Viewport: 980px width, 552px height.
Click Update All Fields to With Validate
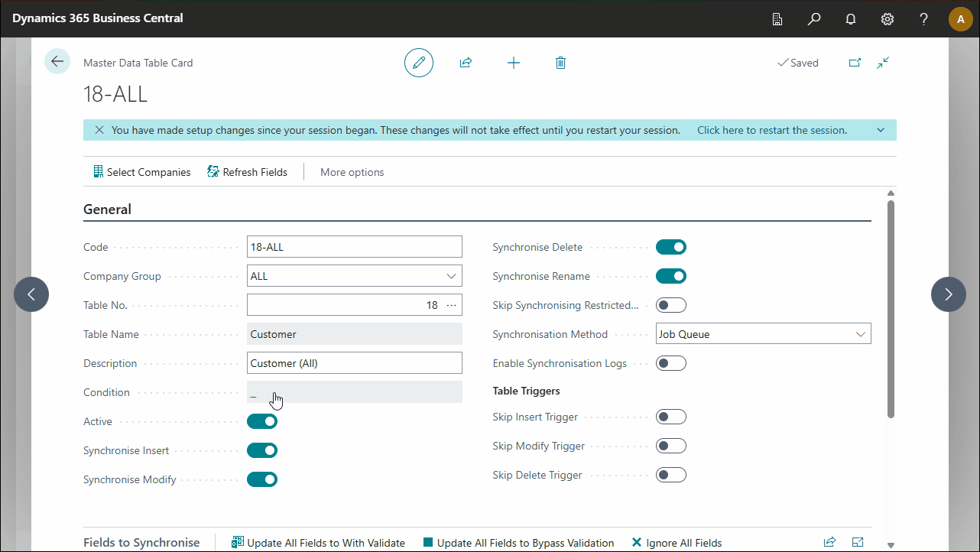pos(318,543)
